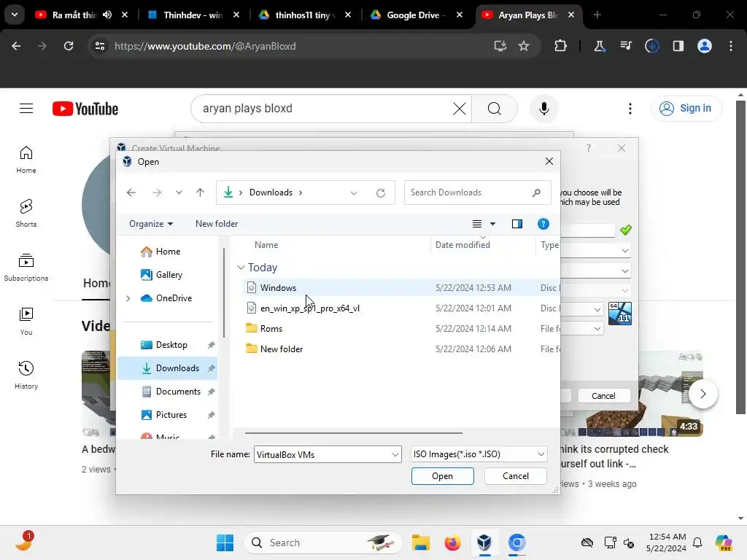This screenshot has height=560, width=747.
Task: Sign in to YouTube
Action: point(686,109)
